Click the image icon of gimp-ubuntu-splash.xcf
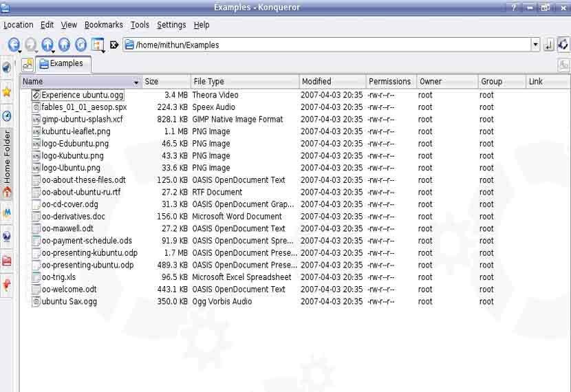 (36, 120)
